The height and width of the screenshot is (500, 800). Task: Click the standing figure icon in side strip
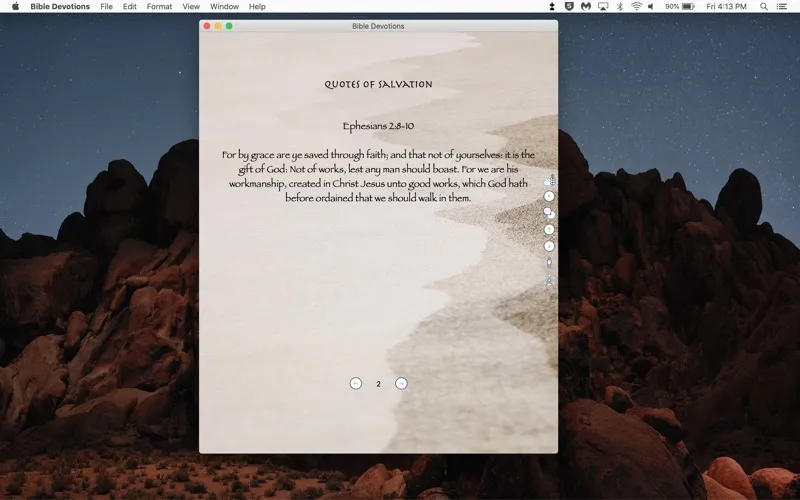tap(549, 263)
